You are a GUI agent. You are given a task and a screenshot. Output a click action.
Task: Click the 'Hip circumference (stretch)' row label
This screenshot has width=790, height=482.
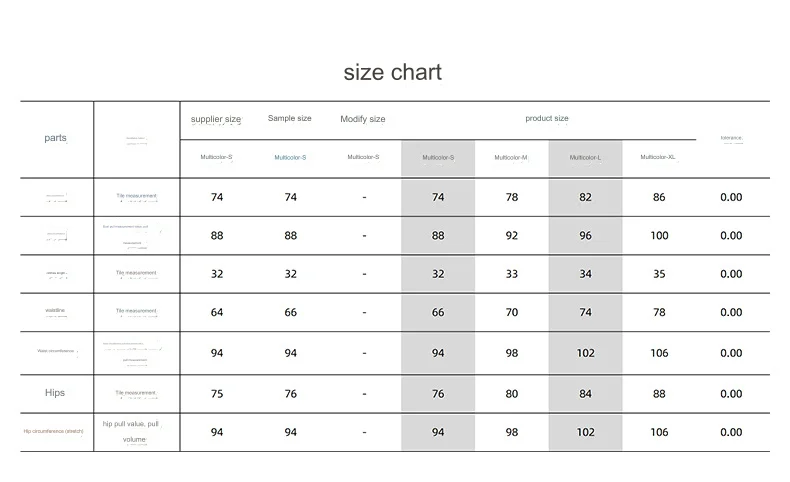(x=53, y=431)
